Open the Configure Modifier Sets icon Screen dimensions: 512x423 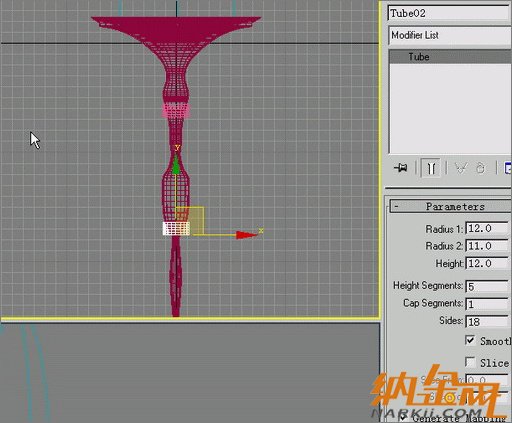[x=508, y=168]
